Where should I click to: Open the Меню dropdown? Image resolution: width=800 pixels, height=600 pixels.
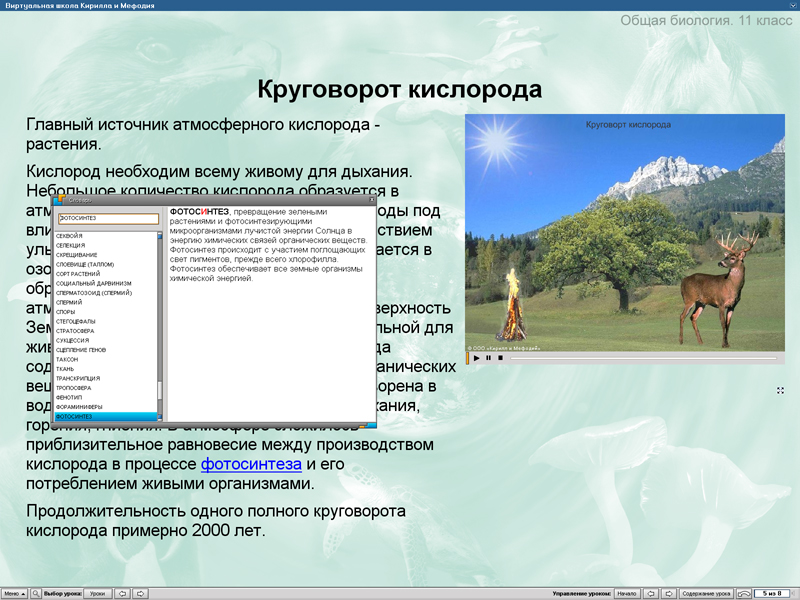pos(15,592)
